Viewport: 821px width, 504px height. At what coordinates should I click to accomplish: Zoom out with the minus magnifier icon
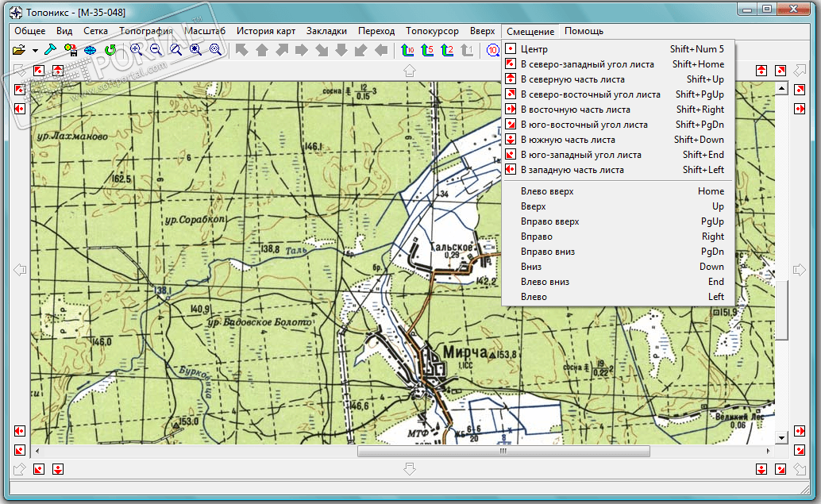coord(156,50)
